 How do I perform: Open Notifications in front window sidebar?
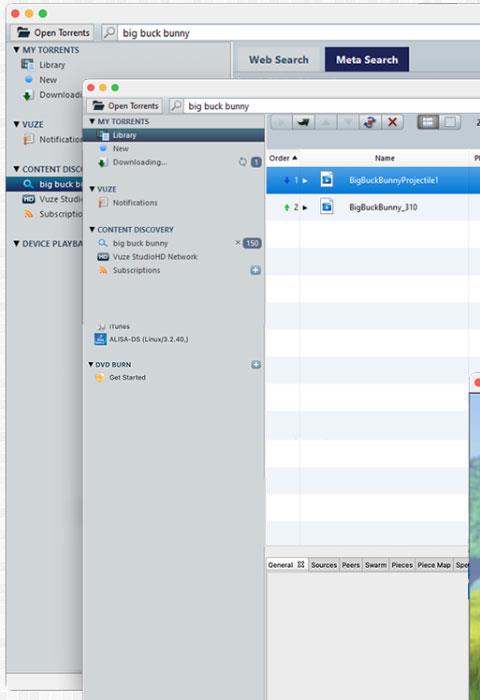[135, 203]
